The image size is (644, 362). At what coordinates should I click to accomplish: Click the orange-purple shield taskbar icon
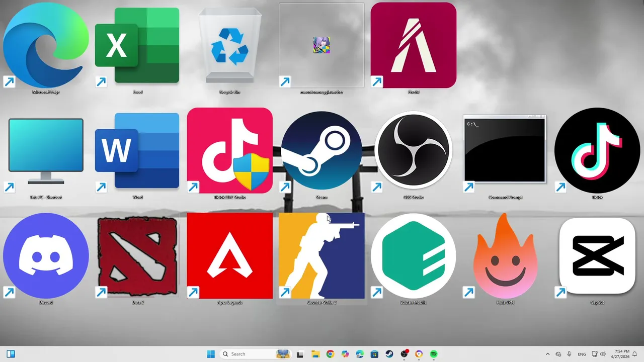419,354
